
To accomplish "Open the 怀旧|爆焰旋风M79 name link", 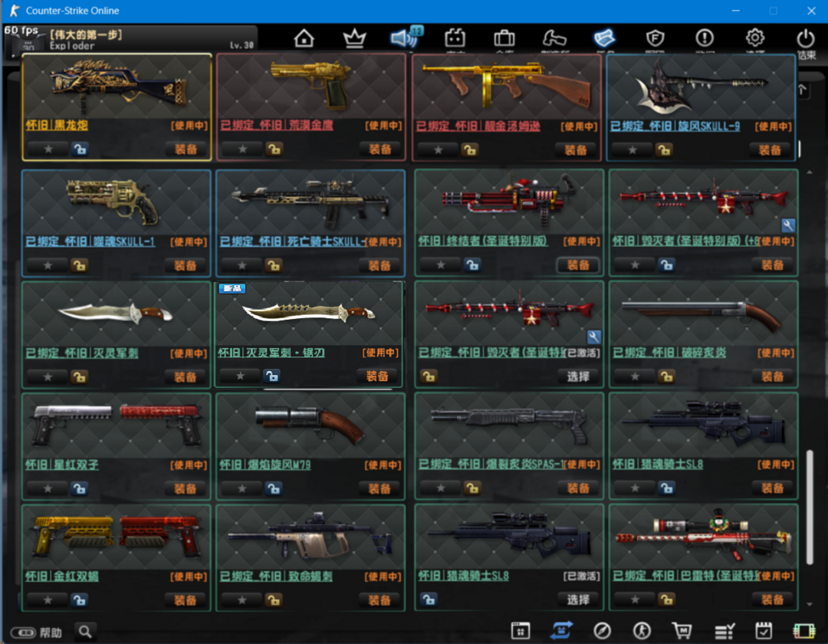I will [265, 465].
